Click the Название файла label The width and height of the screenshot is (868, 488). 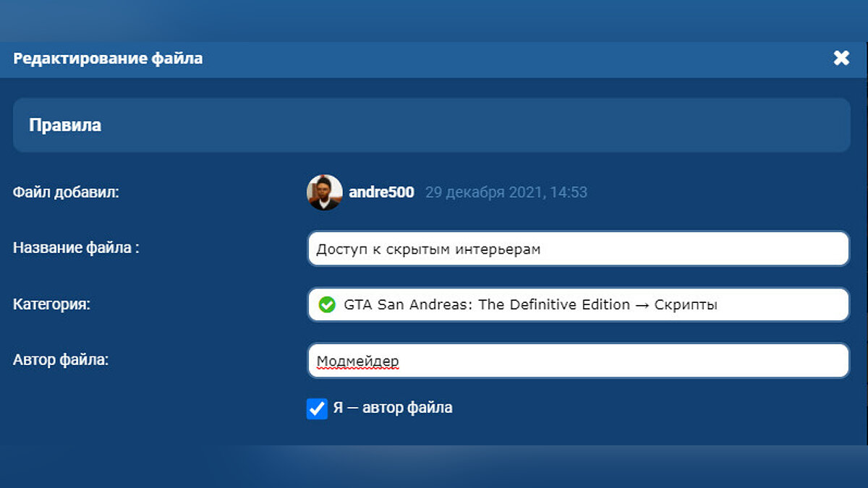click(x=76, y=248)
